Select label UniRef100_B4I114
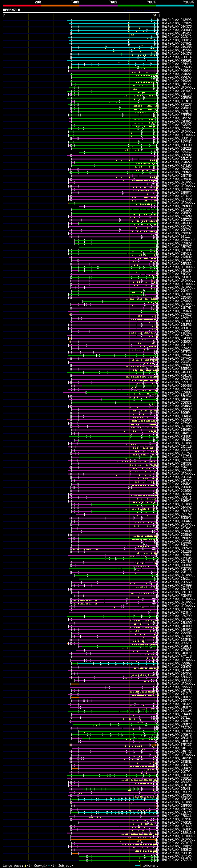Viewport: 197px width, 868px height. (x=177, y=237)
